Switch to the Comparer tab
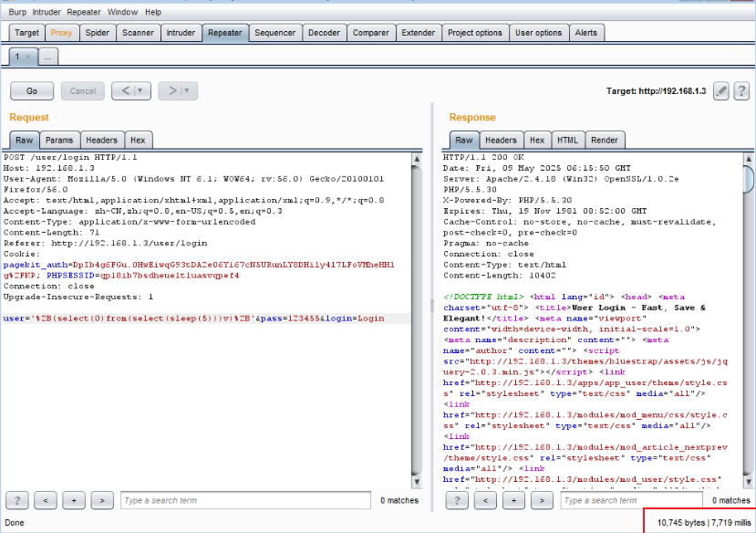This screenshot has width=756, height=533. click(x=371, y=33)
